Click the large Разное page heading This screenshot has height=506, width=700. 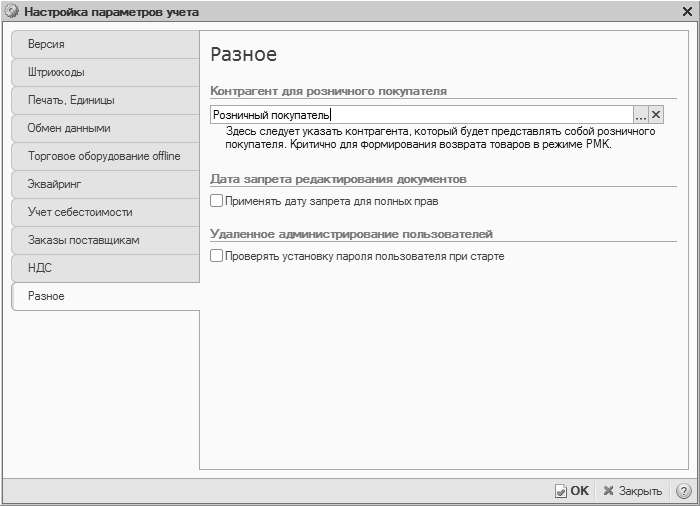pos(244,54)
